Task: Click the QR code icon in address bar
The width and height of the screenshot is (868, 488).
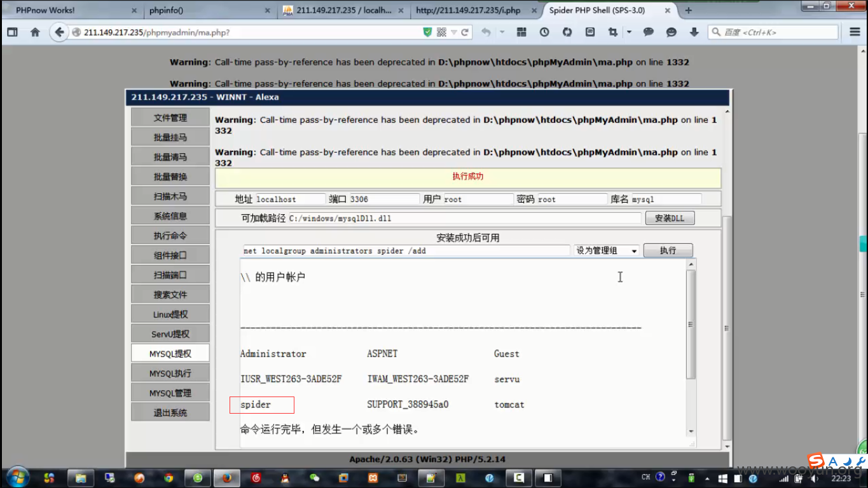Action: point(441,32)
